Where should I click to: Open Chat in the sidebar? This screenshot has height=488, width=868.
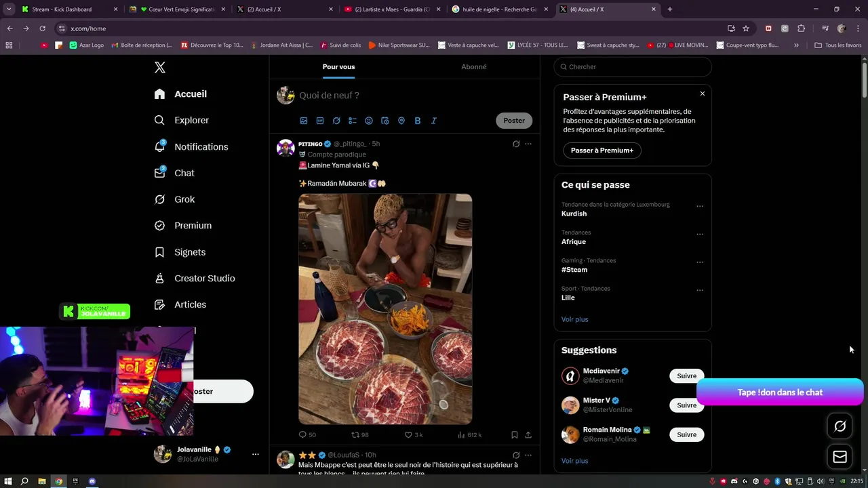click(x=174, y=173)
